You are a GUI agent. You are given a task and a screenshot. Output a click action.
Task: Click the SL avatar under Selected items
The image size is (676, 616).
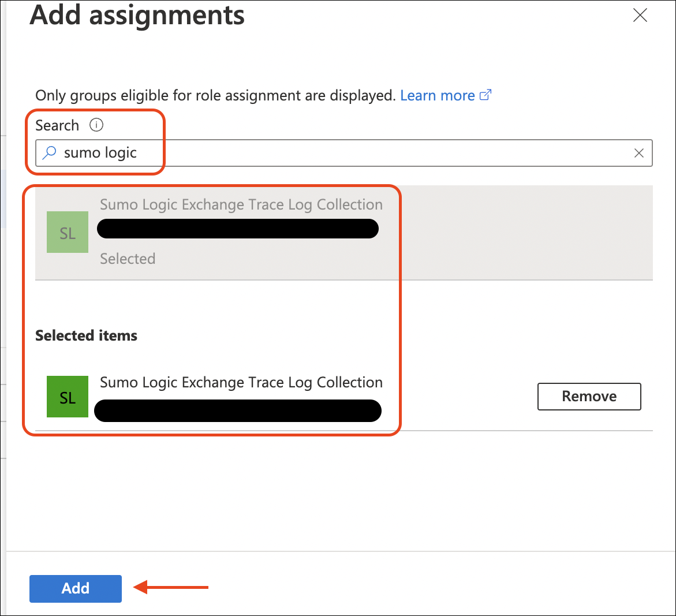68,397
